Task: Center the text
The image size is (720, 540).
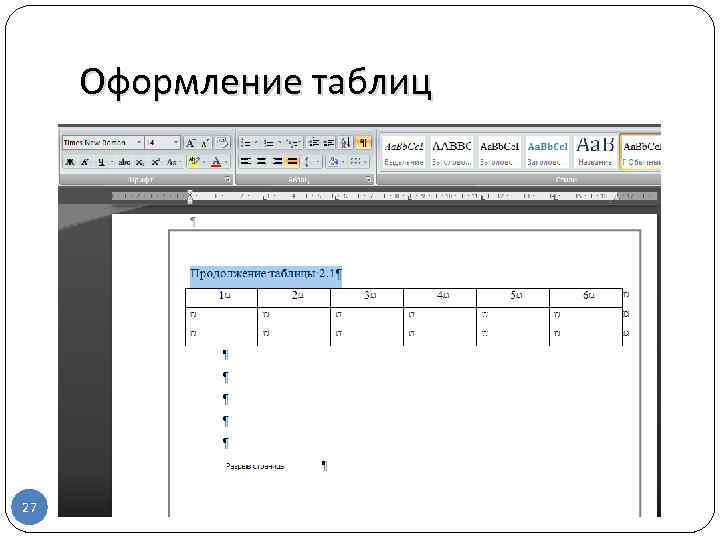Action: pyautogui.click(x=262, y=162)
